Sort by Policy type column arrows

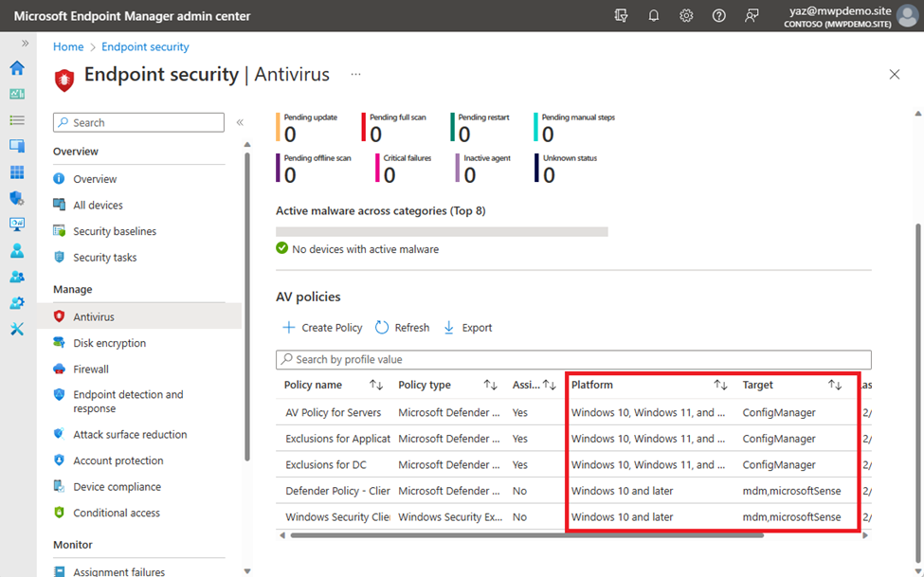point(490,385)
